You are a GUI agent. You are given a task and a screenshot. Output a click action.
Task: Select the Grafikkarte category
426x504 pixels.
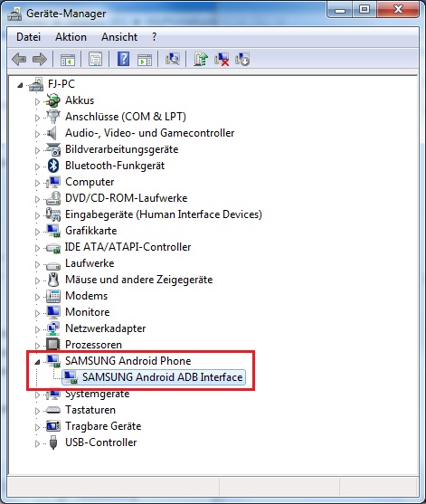91,231
